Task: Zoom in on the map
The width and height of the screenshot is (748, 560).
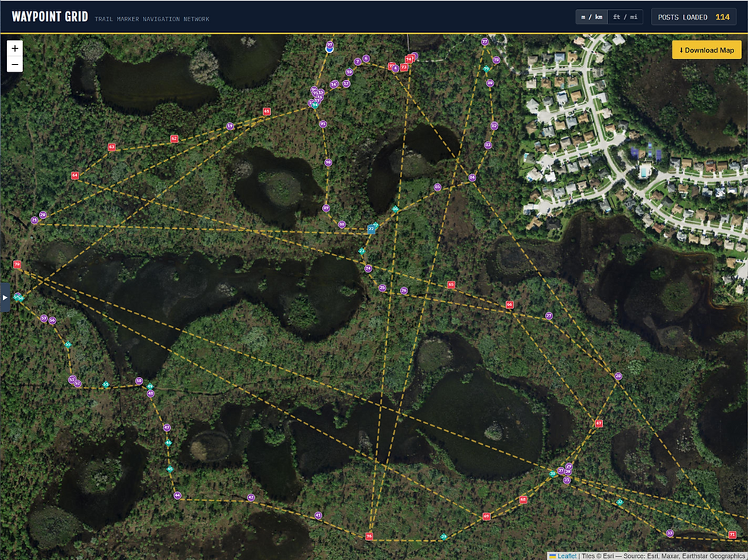Action: point(15,48)
